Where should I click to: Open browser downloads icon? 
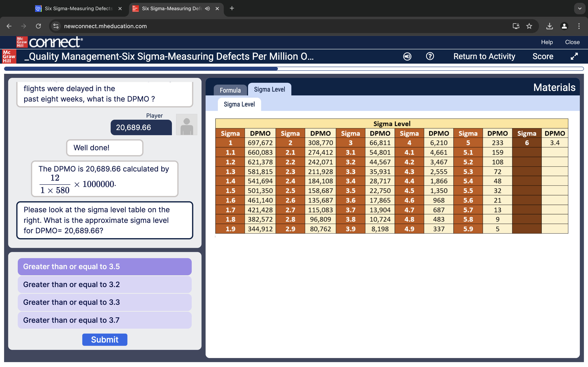pos(549,26)
